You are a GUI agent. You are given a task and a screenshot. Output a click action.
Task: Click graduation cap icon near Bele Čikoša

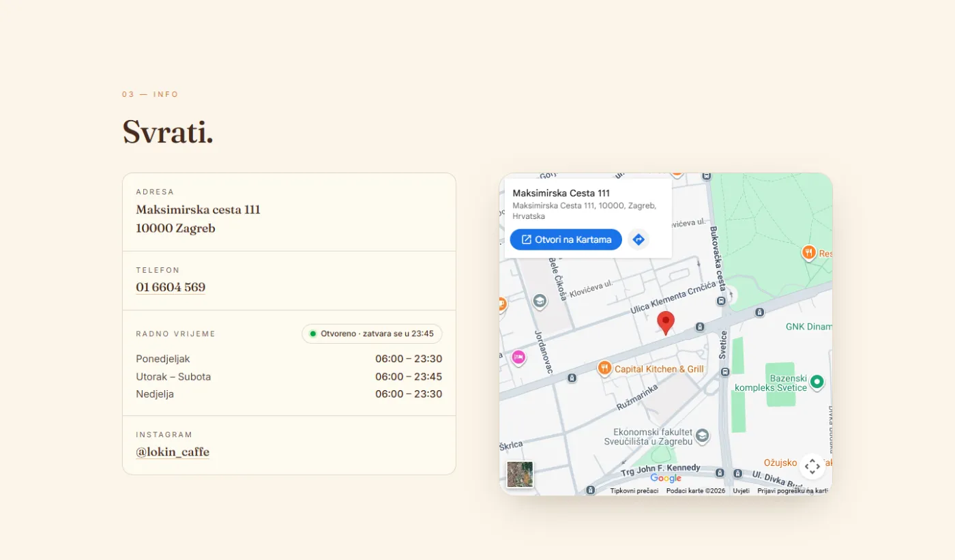click(x=540, y=301)
